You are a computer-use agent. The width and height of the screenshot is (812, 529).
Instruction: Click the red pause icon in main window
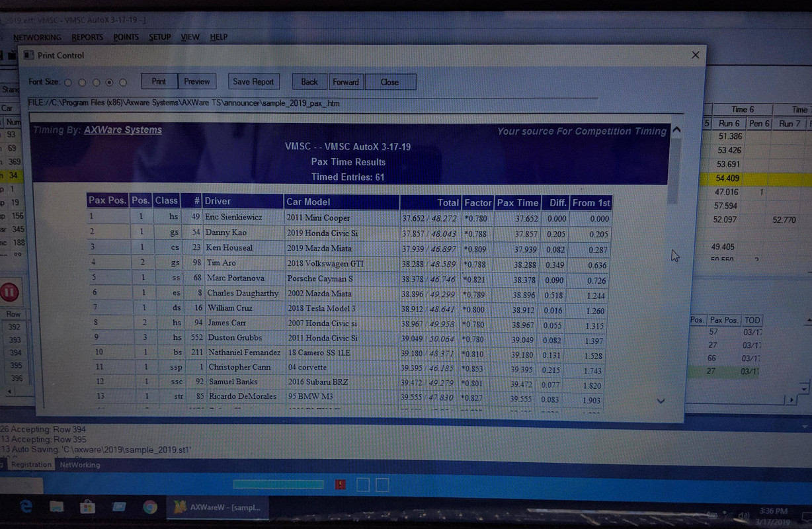tap(11, 292)
